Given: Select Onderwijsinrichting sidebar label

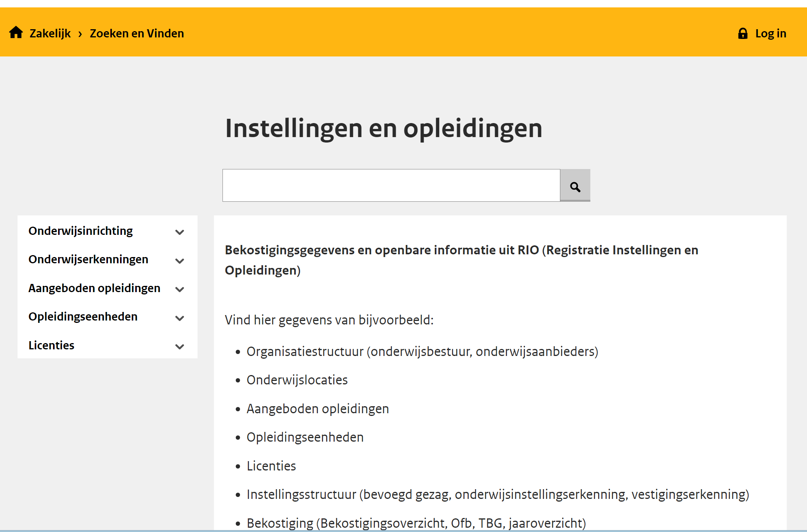Looking at the screenshot, I should pos(81,231).
